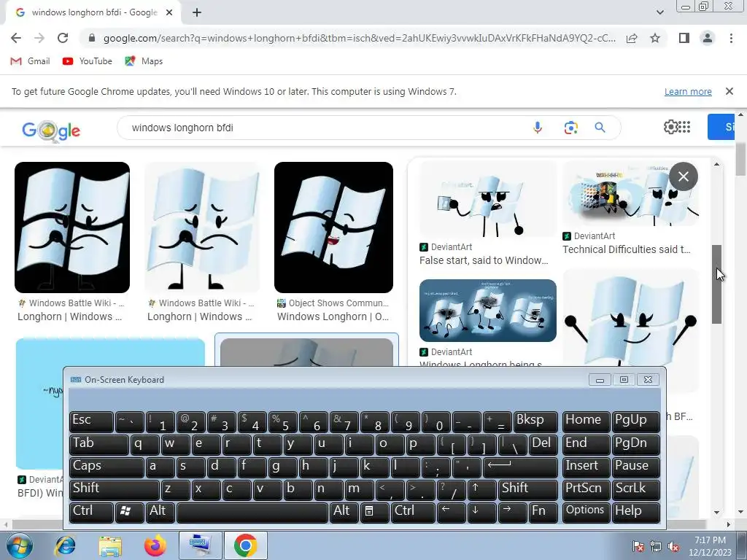This screenshot has height=560, width=747.
Task: Click the up arrow key on On-Screen Keyboard
Action: point(481,489)
